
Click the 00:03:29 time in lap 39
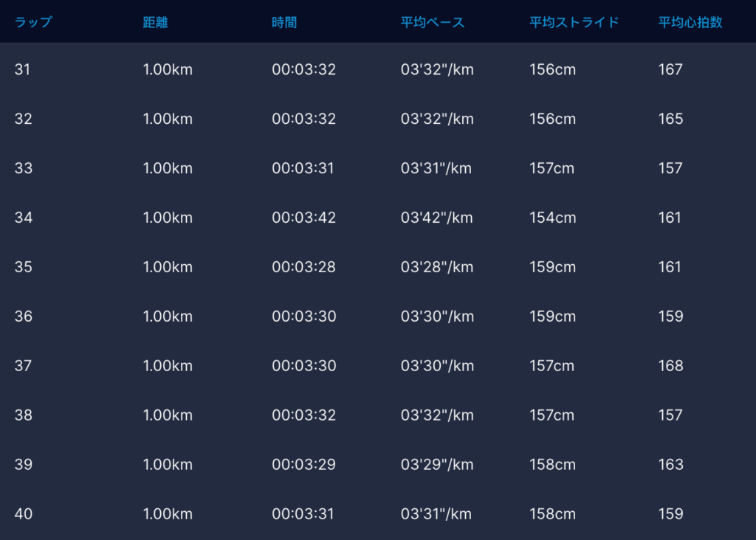pyautogui.click(x=303, y=465)
